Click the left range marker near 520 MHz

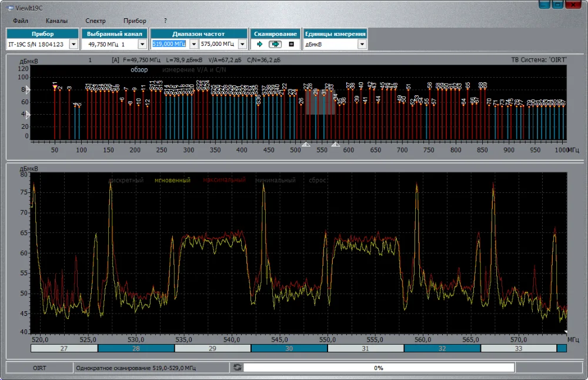point(306,144)
